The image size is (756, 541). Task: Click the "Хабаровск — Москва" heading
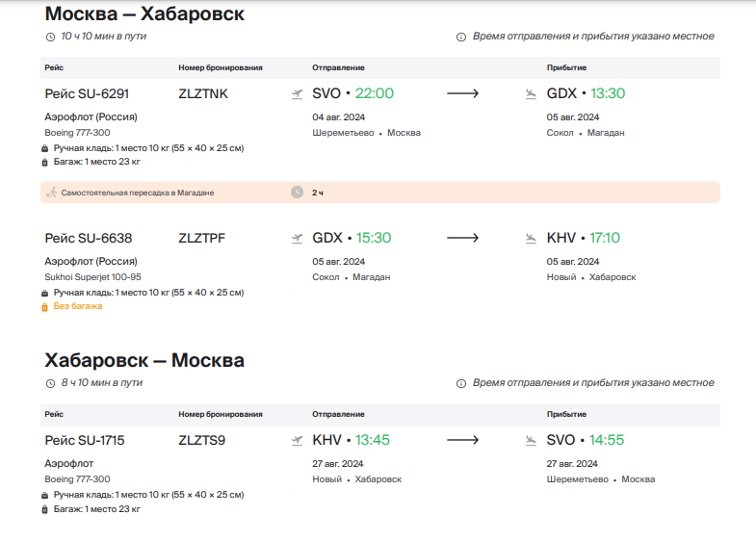pyautogui.click(x=144, y=361)
